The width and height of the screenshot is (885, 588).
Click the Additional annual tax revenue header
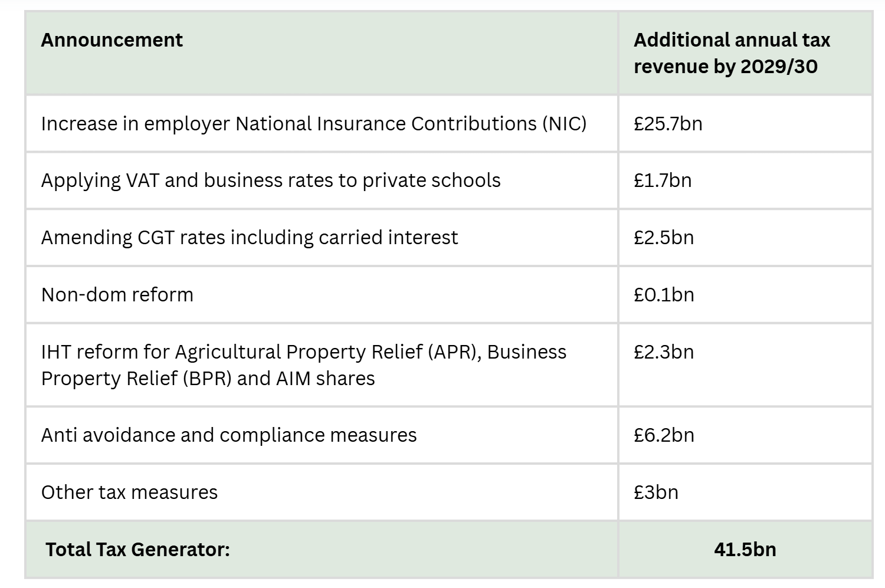[x=732, y=52]
